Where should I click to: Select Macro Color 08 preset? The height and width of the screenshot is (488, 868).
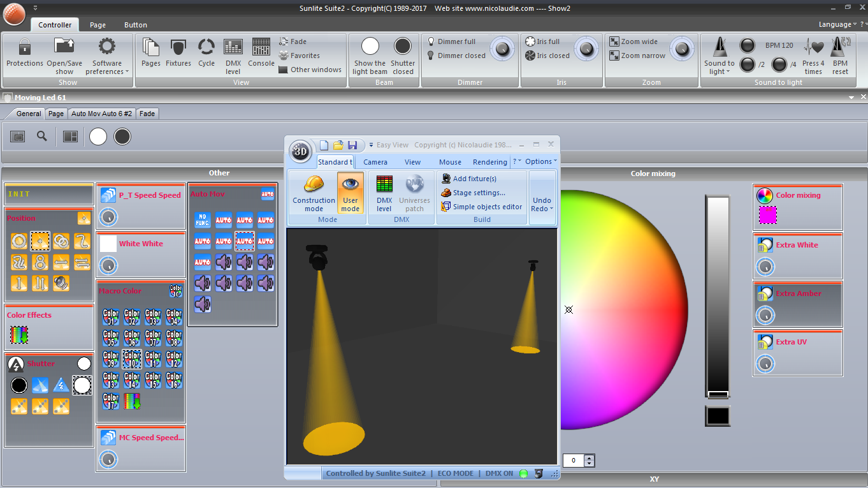pyautogui.click(x=174, y=337)
